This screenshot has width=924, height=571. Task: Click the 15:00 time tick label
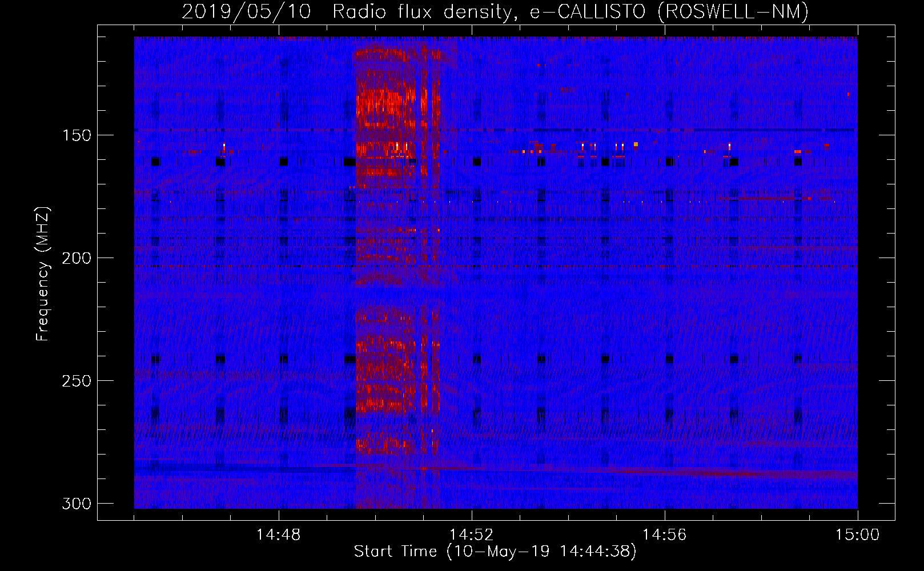tap(857, 535)
